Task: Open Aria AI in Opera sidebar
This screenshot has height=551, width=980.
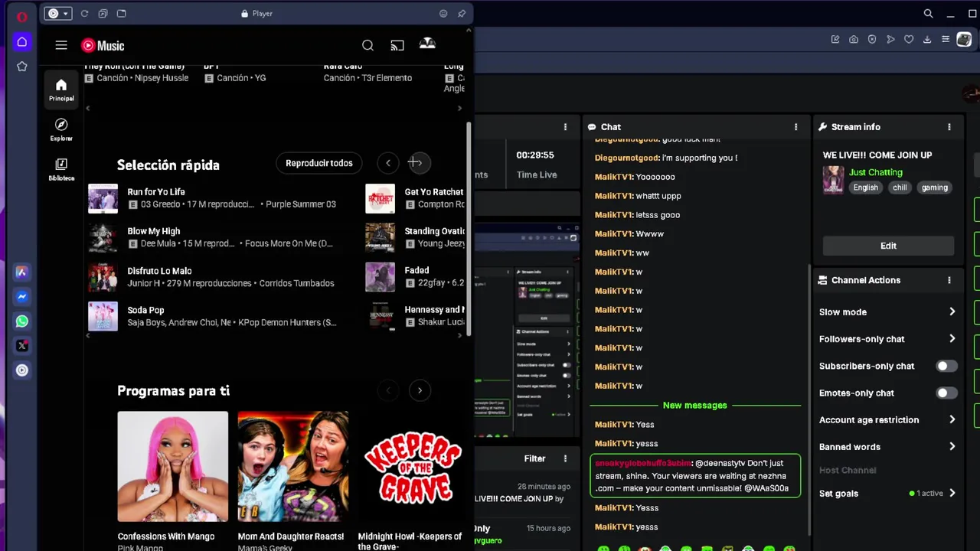Action: (x=21, y=272)
